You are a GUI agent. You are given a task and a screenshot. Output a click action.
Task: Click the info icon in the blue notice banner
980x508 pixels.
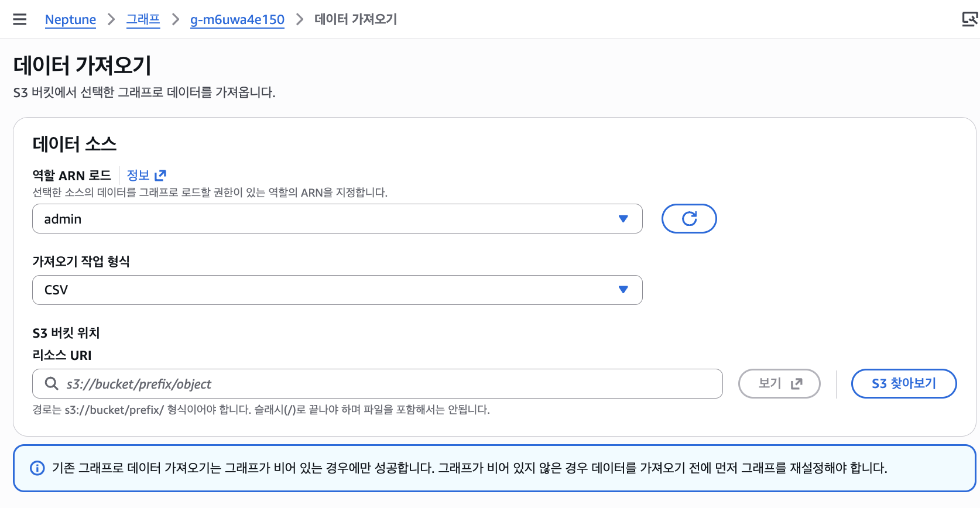tap(37, 468)
